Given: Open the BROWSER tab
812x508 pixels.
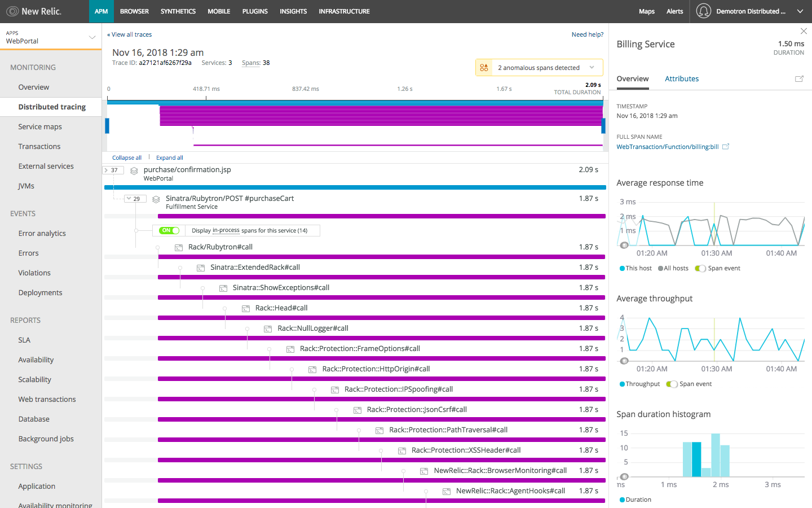Looking at the screenshot, I should [x=134, y=11].
